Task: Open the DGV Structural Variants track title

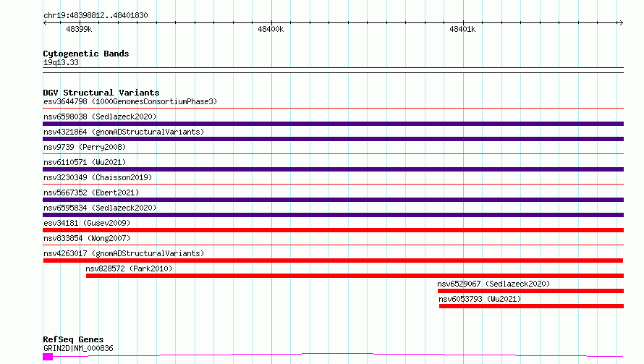Action: click(101, 93)
